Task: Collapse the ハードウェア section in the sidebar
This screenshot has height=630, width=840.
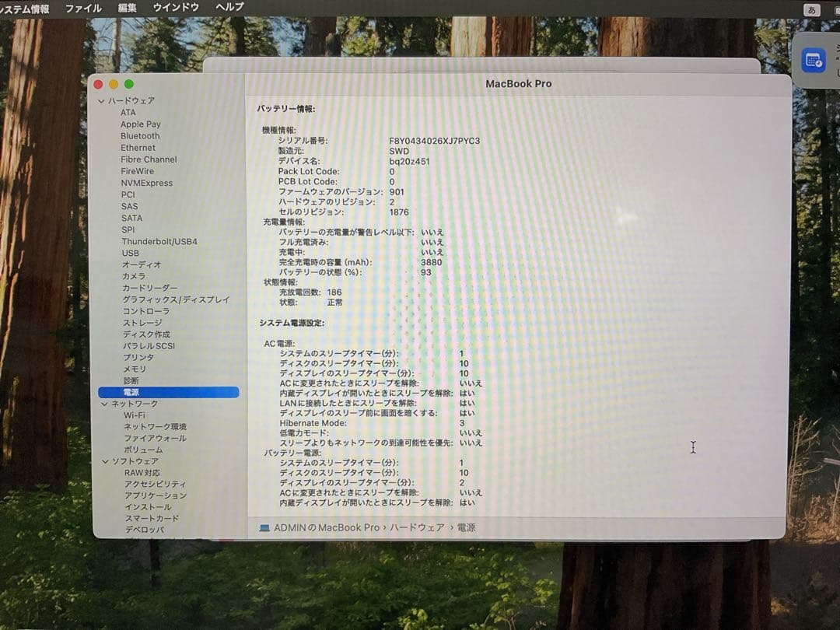Action: click(102, 100)
